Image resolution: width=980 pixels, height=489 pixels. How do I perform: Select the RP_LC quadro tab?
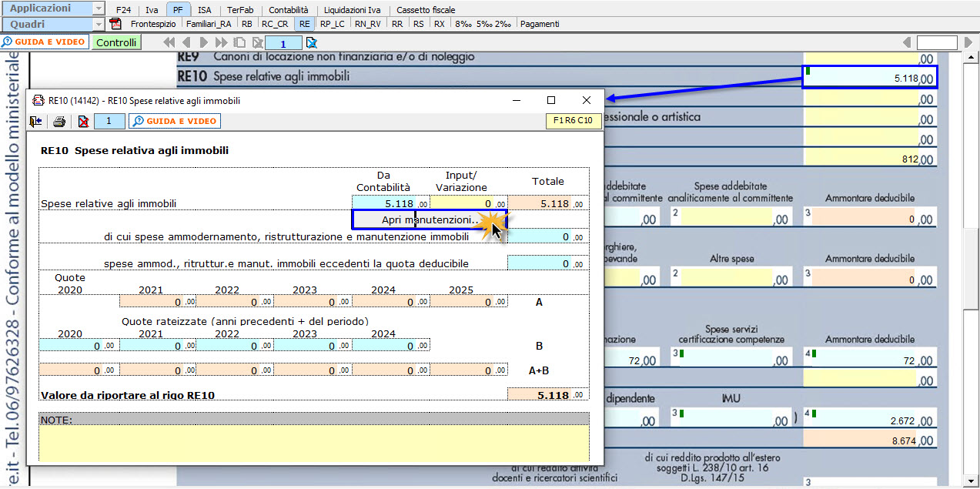click(333, 24)
